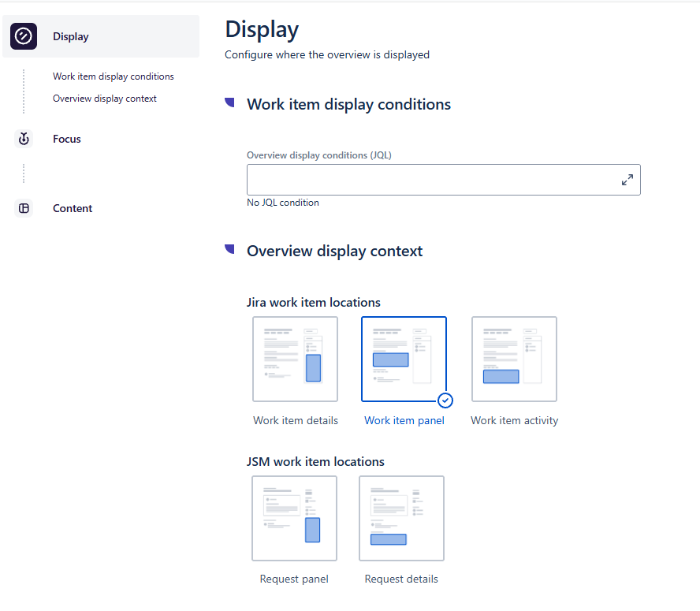Screen dimensions: 700x611
Task: Click the Focus icon in the sidebar
Action: point(24,139)
